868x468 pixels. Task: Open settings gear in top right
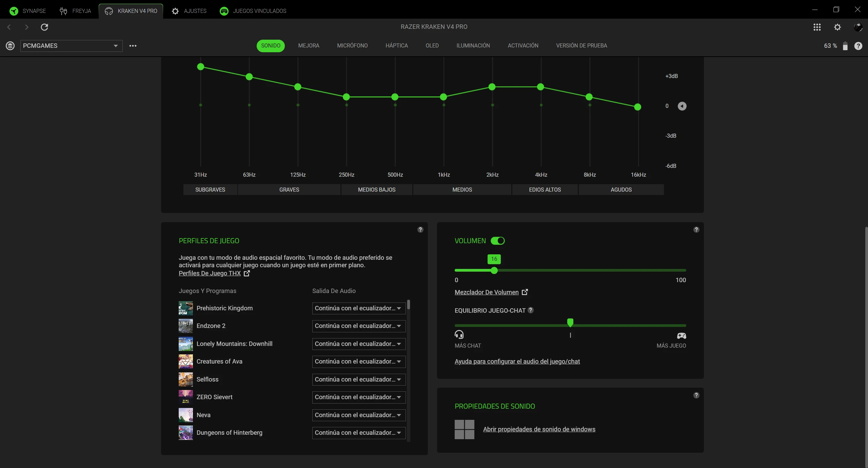tap(837, 27)
